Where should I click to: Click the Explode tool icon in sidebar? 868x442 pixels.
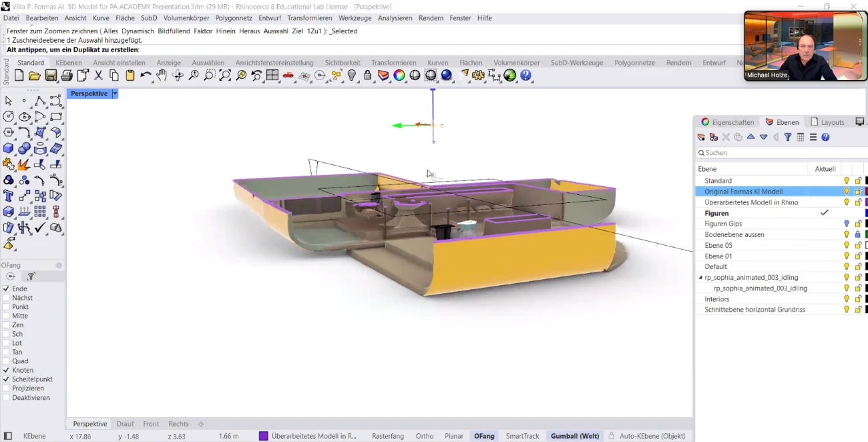24,164
